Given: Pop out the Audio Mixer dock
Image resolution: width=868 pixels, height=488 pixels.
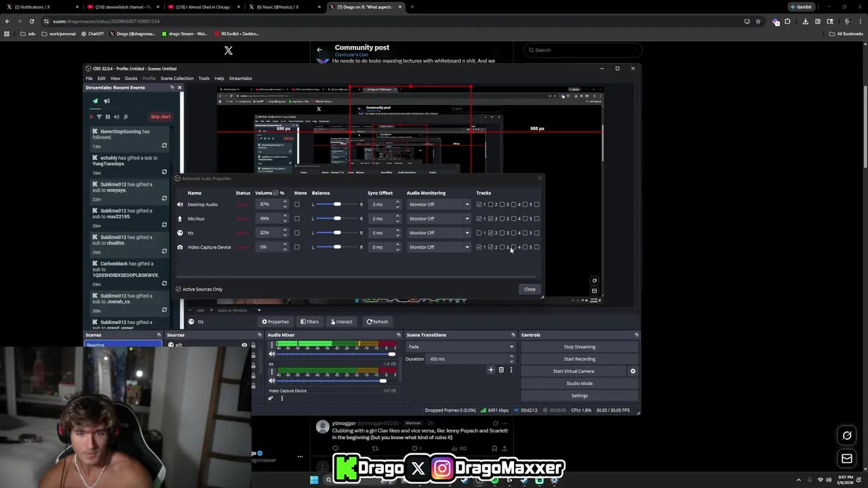Looking at the screenshot, I should click(x=399, y=335).
